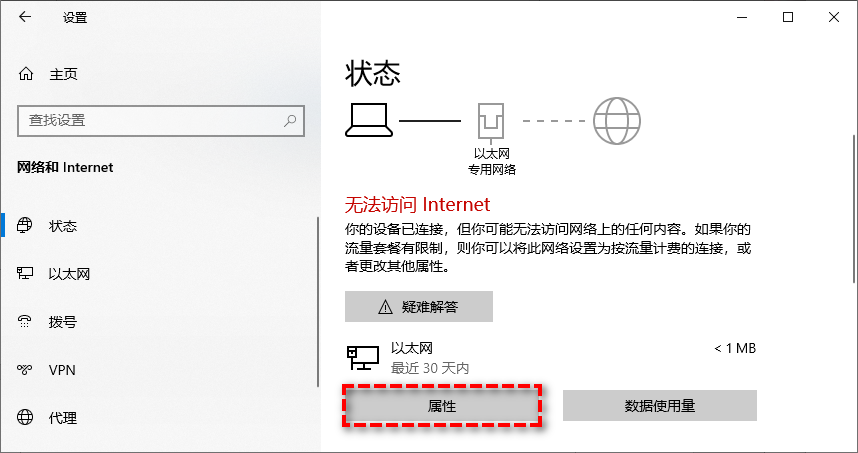This screenshot has height=453, width=858.
Task: Click the Internet globe icon in diagram
Action: click(617, 121)
